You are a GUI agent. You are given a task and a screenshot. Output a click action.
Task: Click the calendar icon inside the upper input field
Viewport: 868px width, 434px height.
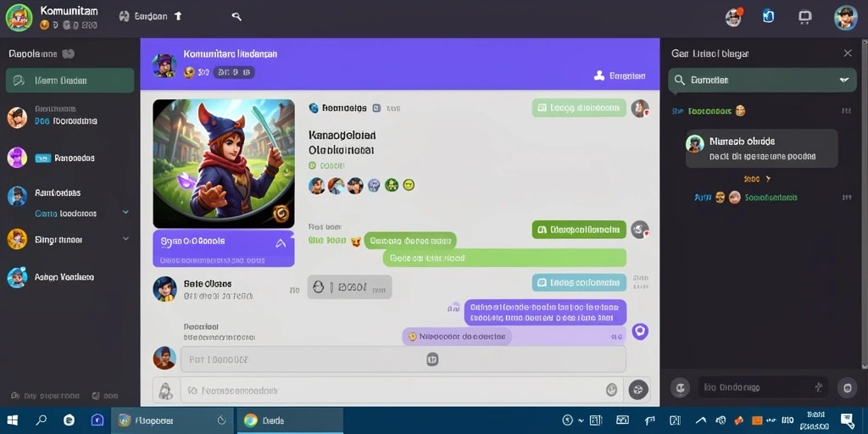(432, 359)
